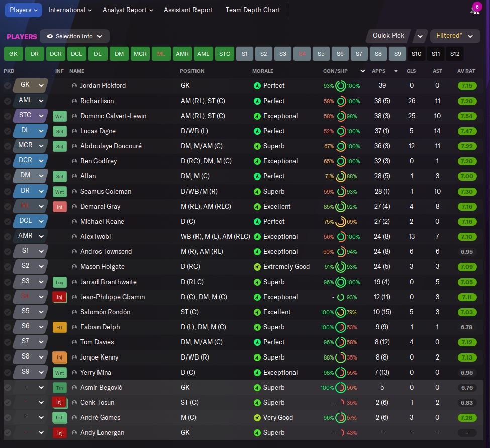The image size is (490, 448).
Task: Click the POSITION column header
Action: (192, 71)
